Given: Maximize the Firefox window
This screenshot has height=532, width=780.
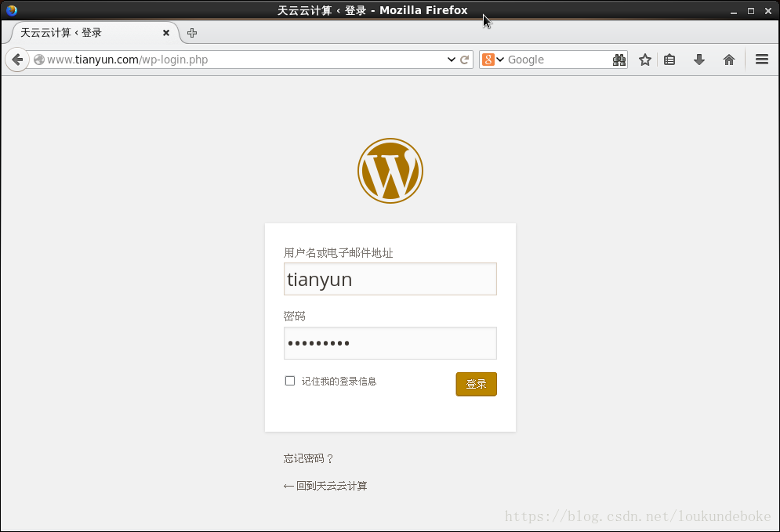Looking at the screenshot, I should tap(751, 11).
